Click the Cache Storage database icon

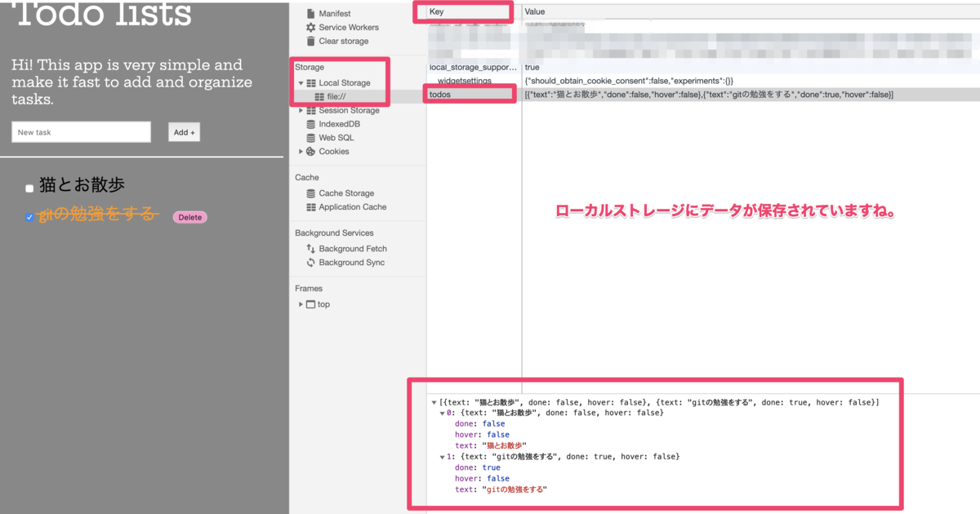point(311,193)
